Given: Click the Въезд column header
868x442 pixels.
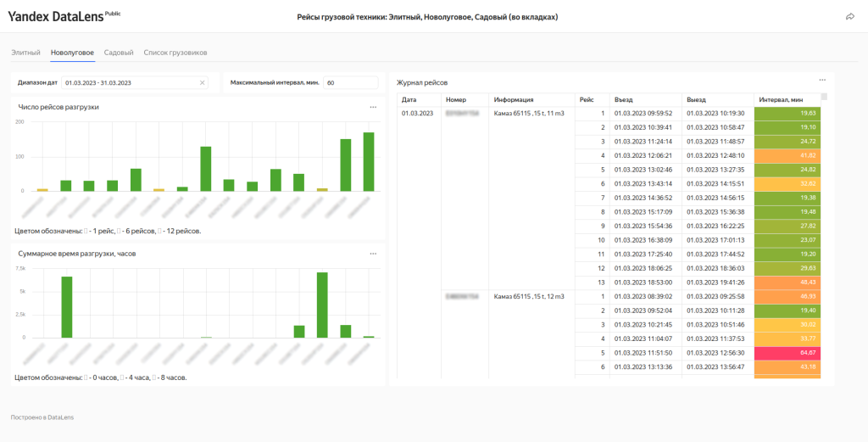Looking at the screenshot, I should coord(624,99).
